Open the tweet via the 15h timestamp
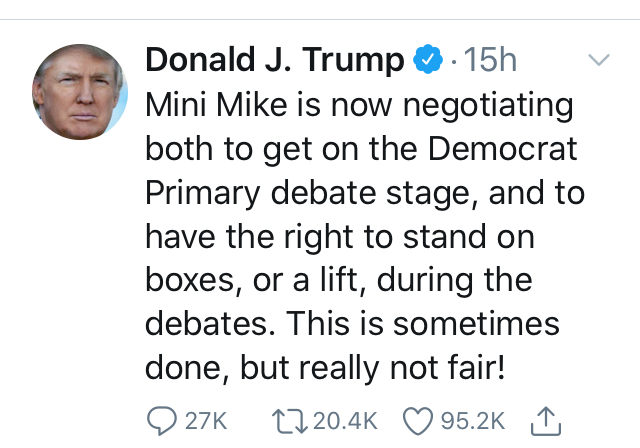The height and width of the screenshot is (448, 640). [485, 61]
